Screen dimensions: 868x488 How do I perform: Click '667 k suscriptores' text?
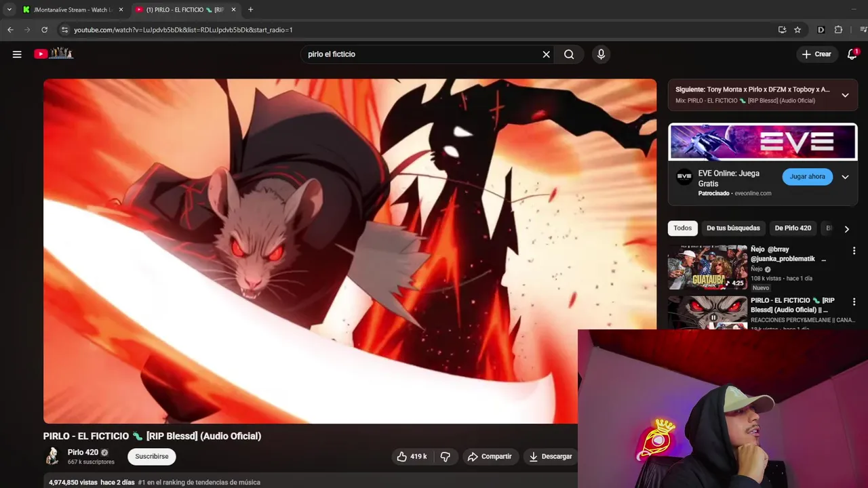[91, 462]
